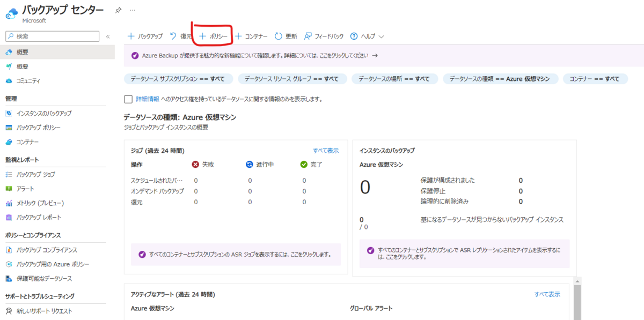Open データソース サブスクリプション filter pill

(178, 79)
